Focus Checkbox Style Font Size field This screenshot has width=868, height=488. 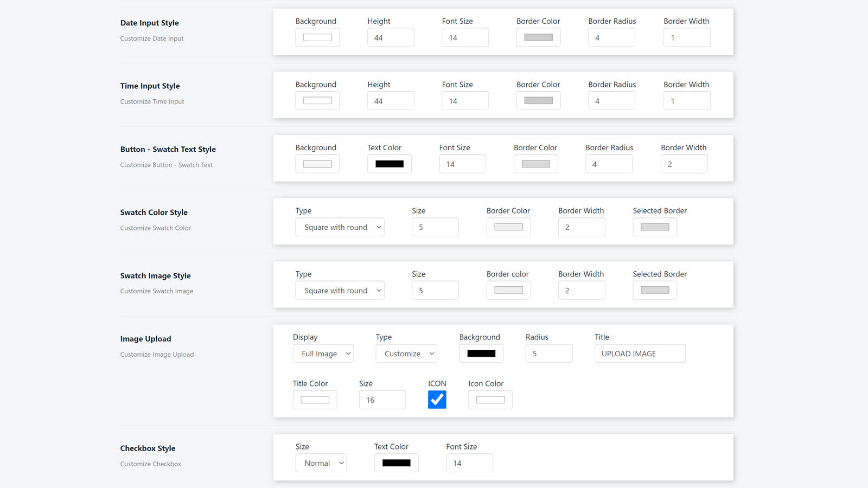pyautogui.click(x=469, y=463)
